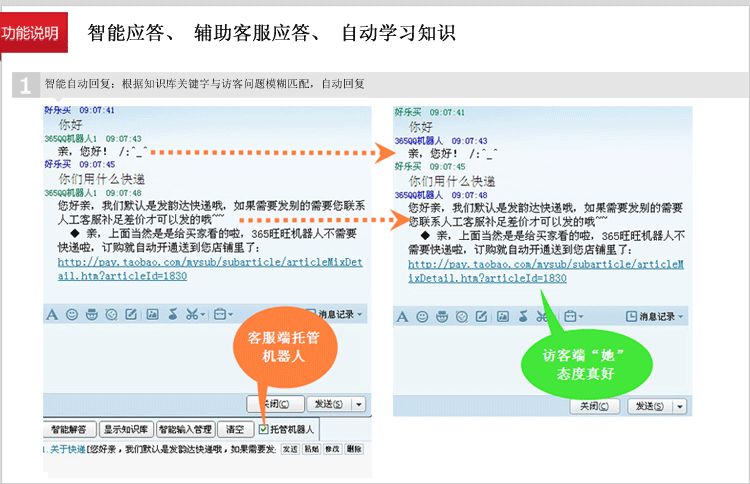Open the 消息记录 dropdown arrow in the right chat

pos(681,317)
